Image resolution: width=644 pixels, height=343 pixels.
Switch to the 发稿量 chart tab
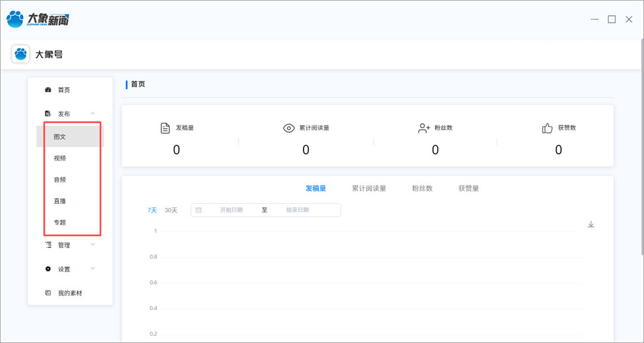[315, 188]
